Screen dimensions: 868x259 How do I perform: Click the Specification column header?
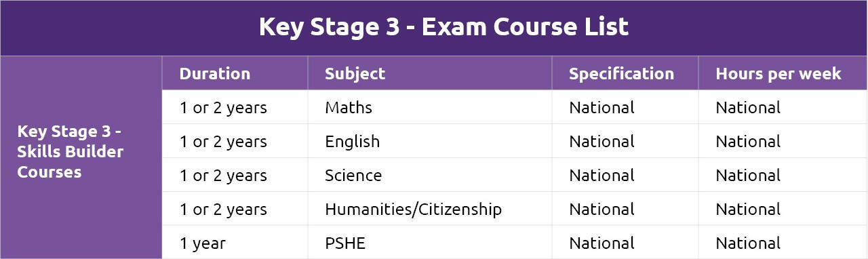625,73
